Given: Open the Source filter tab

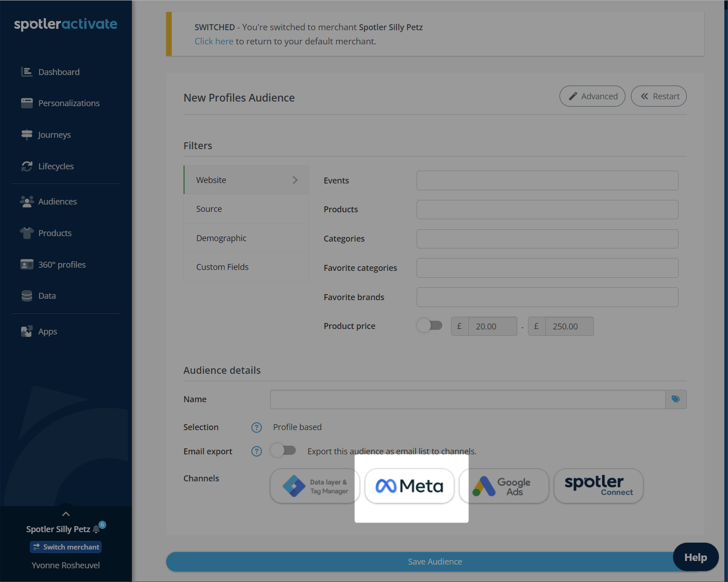Looking at the screenshot, I should [x=246, y=209].
